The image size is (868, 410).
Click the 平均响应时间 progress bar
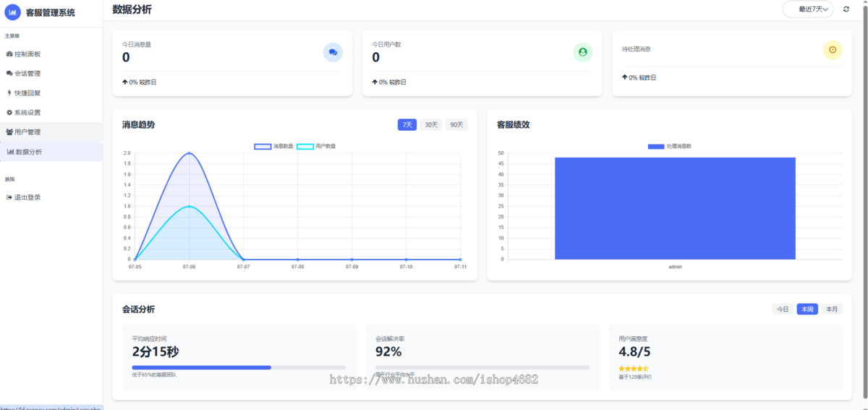[x=239, y=367]
